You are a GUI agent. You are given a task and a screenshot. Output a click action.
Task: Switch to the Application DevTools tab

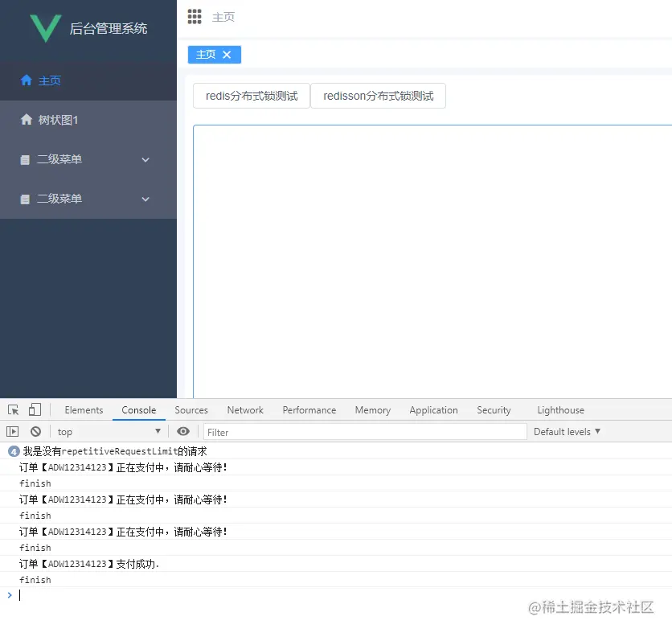(434, 410)
